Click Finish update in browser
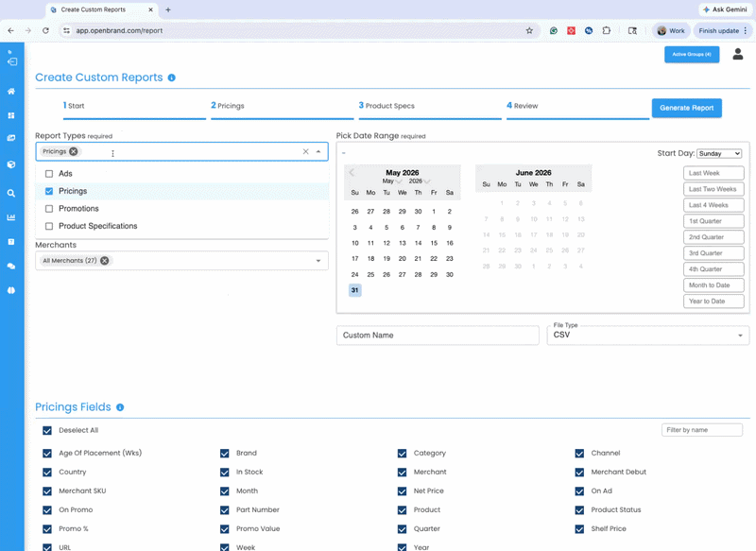 point(722,30)
